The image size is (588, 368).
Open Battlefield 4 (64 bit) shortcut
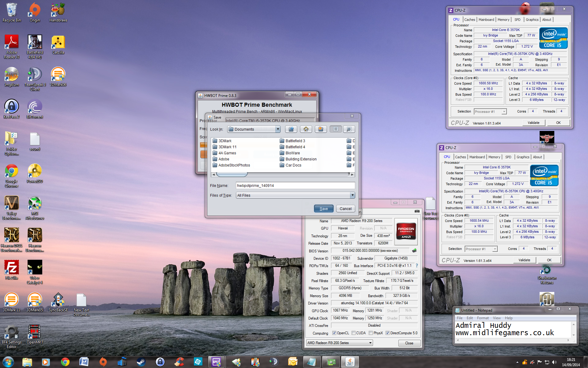click(x=35, y=47)
